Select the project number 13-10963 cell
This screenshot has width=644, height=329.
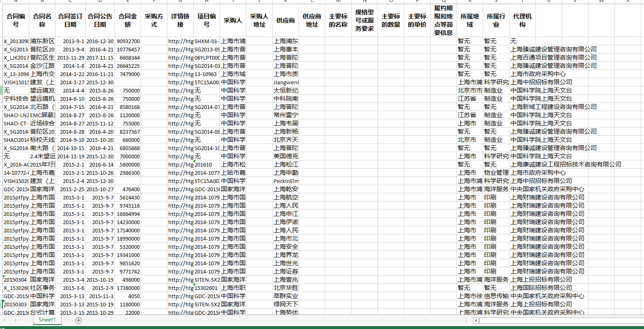tap(207, 74)
